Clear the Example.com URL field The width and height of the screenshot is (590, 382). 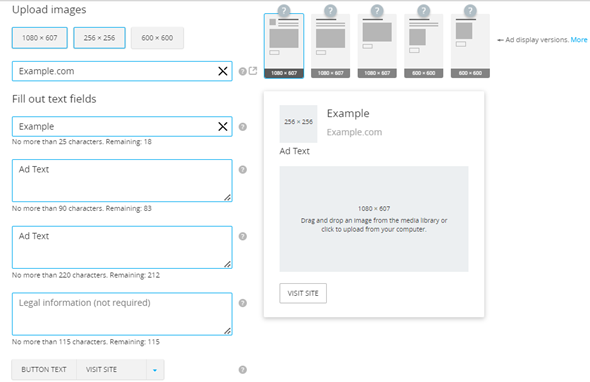click(x=223, y=71)
